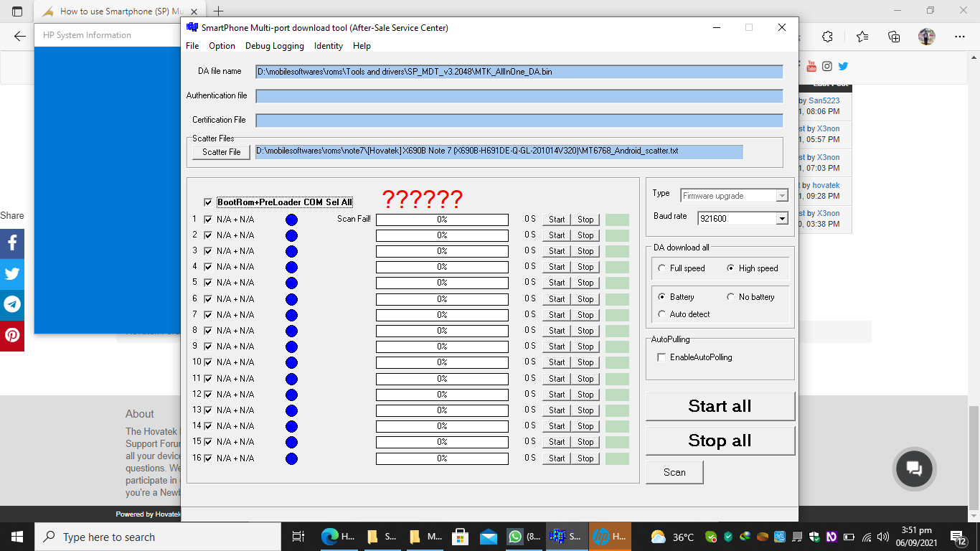This screenshot has height=551, width=980.
Task: Select the High speed radio button
Action: pos(730,268)
